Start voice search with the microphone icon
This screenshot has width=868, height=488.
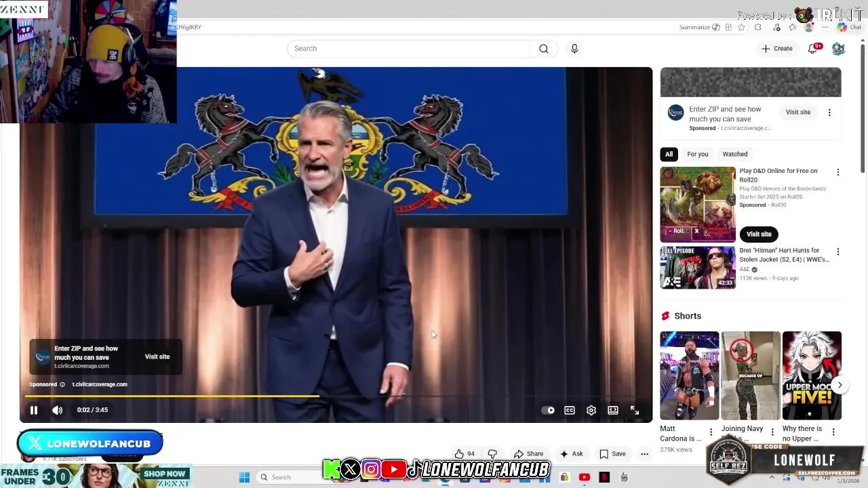[x=574, y=49]
